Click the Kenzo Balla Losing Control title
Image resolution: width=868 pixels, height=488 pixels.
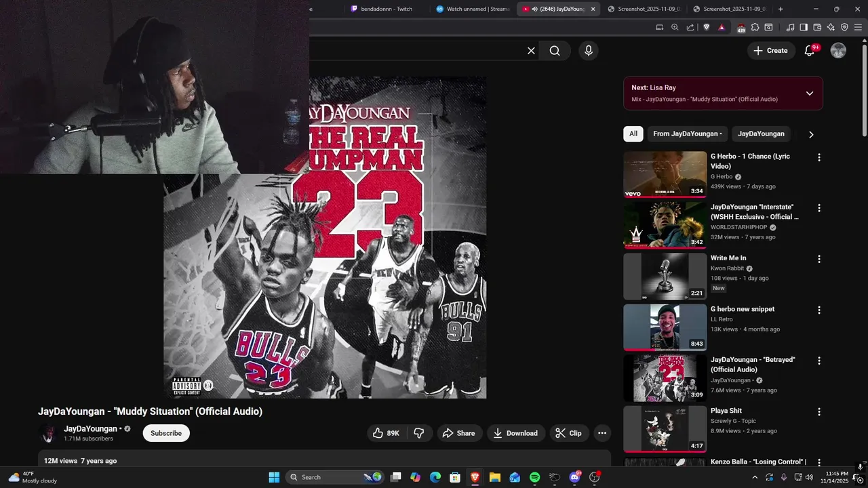click(x=758, y=462)
